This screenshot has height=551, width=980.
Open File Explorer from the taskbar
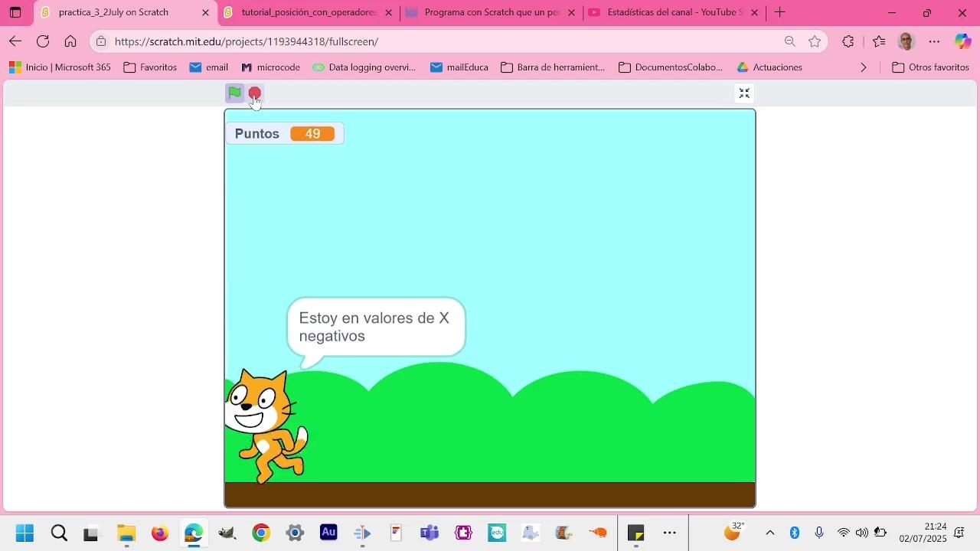point(126,533)
